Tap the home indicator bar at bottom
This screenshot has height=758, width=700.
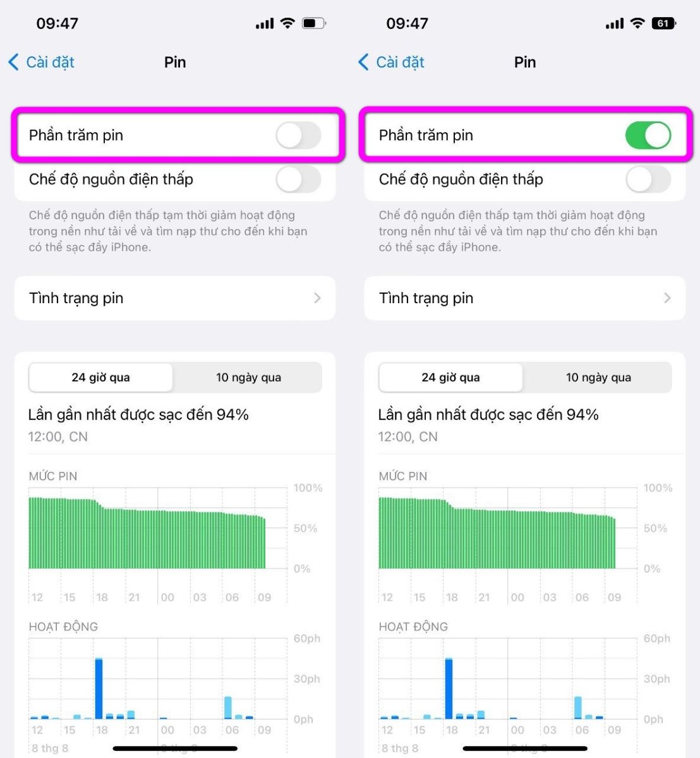[175, 748]
